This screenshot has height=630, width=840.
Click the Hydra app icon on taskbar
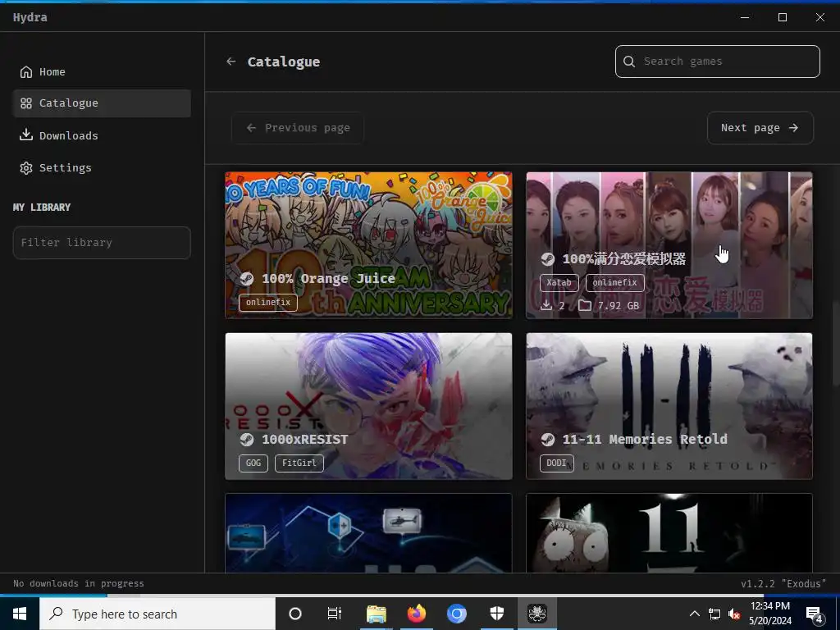536,614
